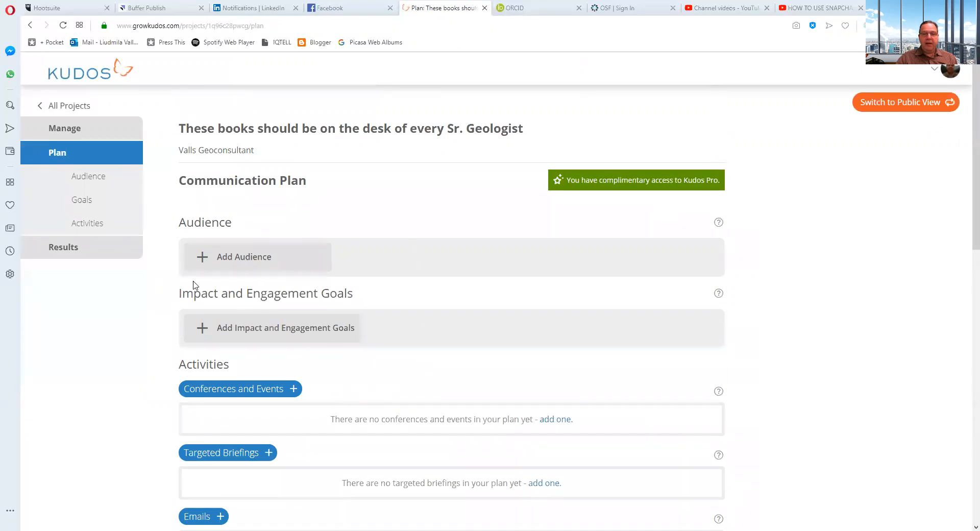Screen dimensions: 980x531
Task: Open Emails section help icon
Action: [x=719, y=519]
